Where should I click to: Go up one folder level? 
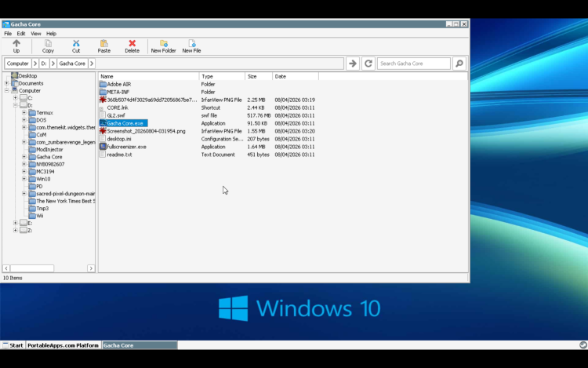pyautogui.click(x=16, y=46)
